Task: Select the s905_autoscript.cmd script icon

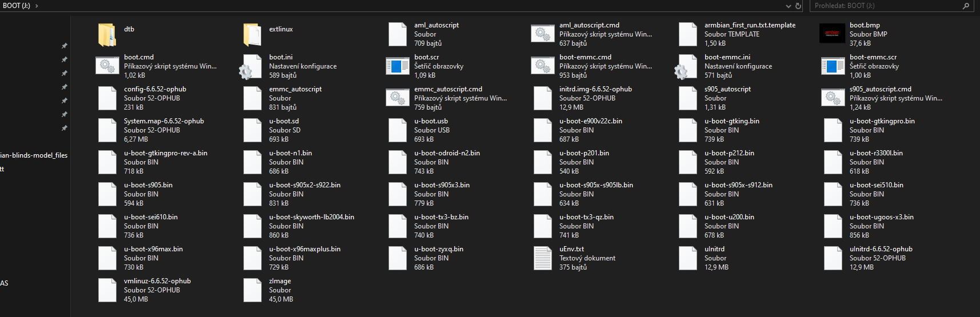Action: [x=833, y=98]
